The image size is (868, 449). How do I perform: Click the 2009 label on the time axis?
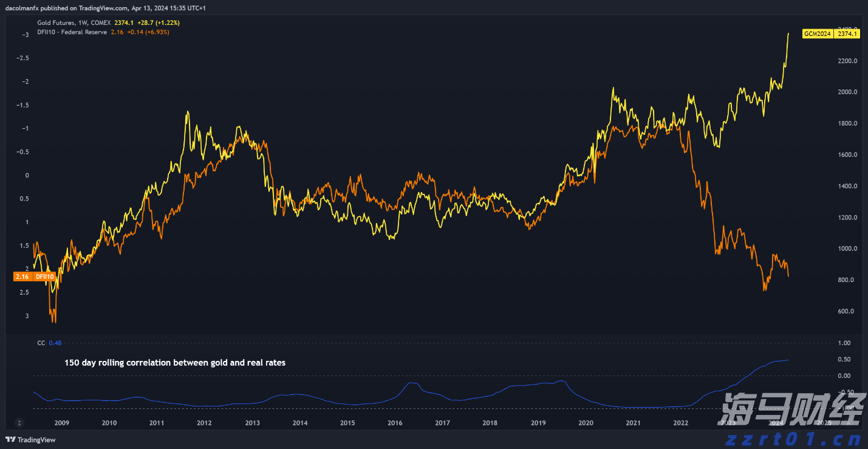click(x=61, y=423)
